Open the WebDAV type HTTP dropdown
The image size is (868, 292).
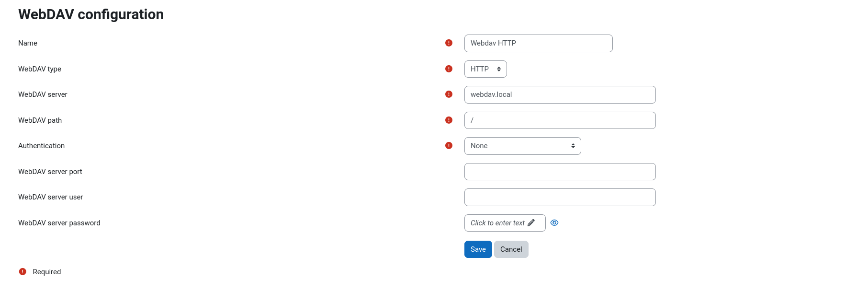[485, 69]
